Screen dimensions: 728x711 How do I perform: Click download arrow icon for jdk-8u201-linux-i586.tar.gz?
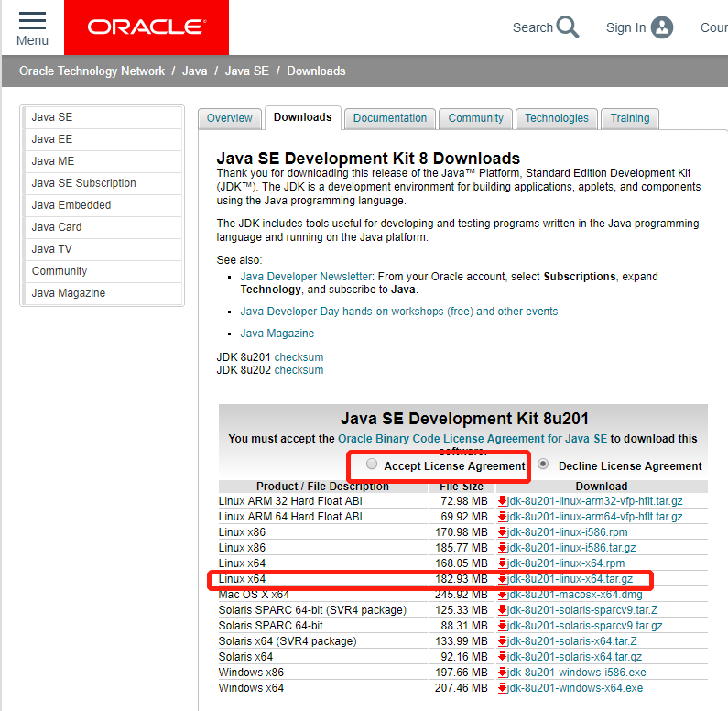[502, 548]
